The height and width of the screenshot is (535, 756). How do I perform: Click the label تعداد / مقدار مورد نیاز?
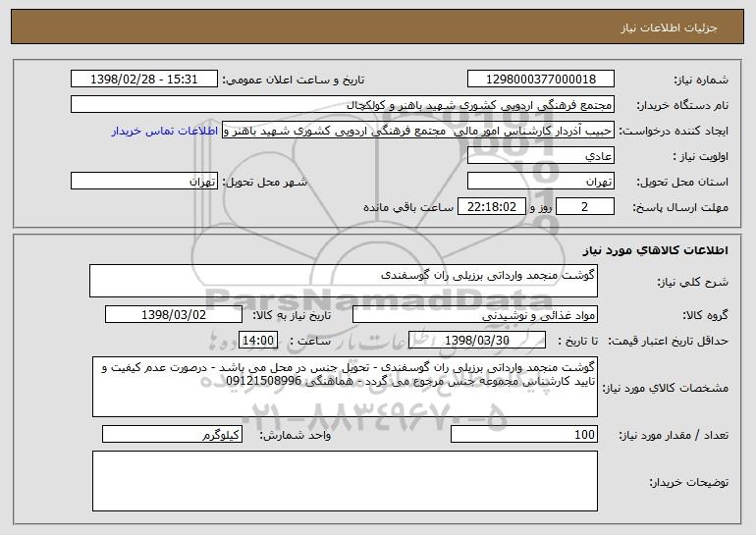[x=674, y=435]
